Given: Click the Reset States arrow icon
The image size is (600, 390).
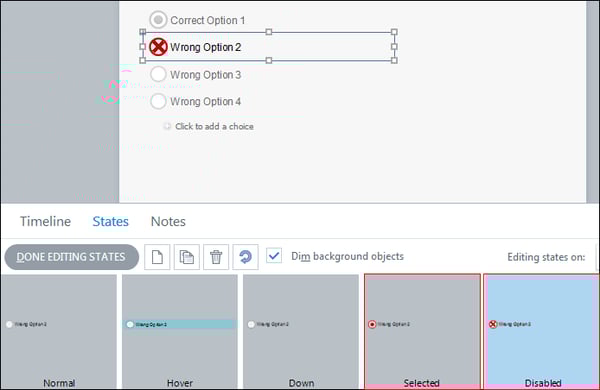Looking at the screenshot, I should tap(245, 257).
